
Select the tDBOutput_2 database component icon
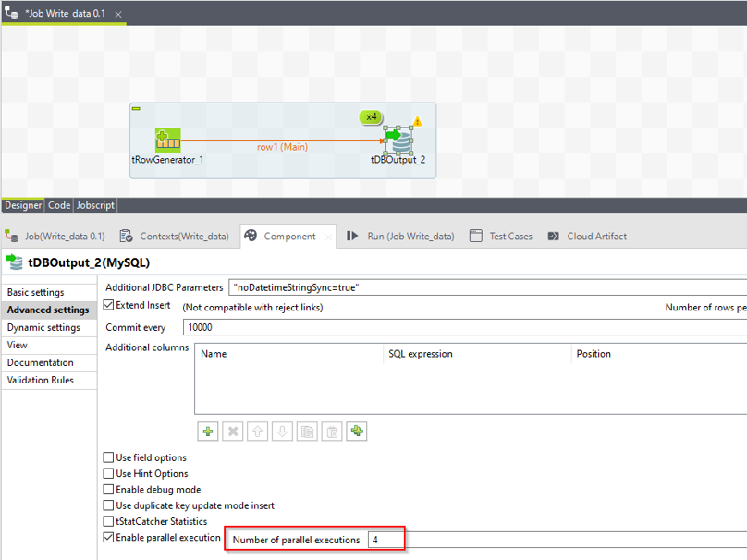tap(398, 141)
